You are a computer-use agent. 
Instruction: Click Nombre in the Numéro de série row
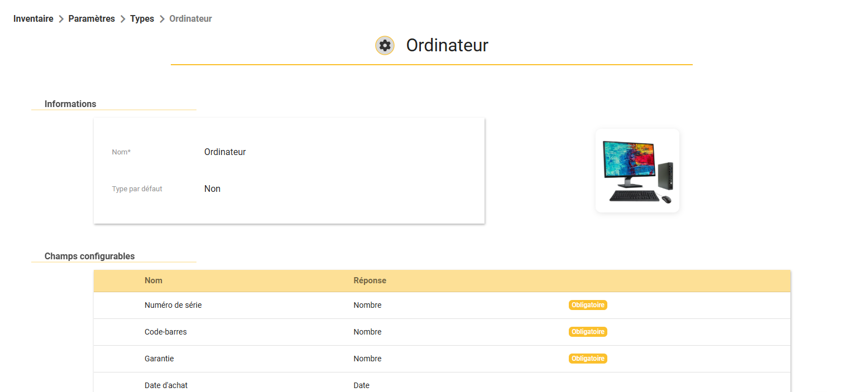pyautogui.click(x=368, y=305)
